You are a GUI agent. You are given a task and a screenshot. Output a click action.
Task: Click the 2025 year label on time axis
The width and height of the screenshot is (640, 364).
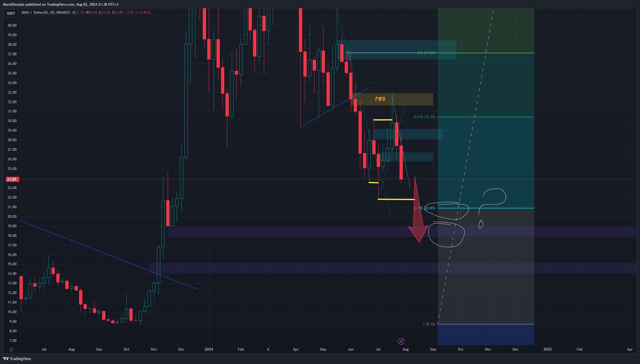coord(547,349)
